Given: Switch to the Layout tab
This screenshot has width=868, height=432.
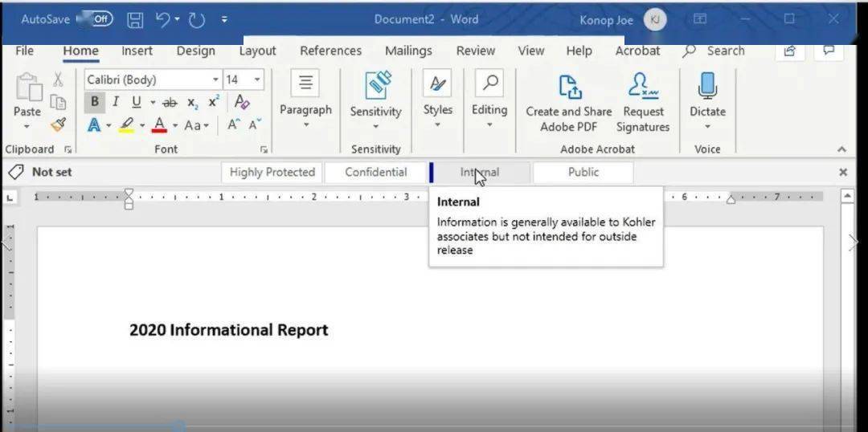Looking at the screenshot, I should 257,51.
